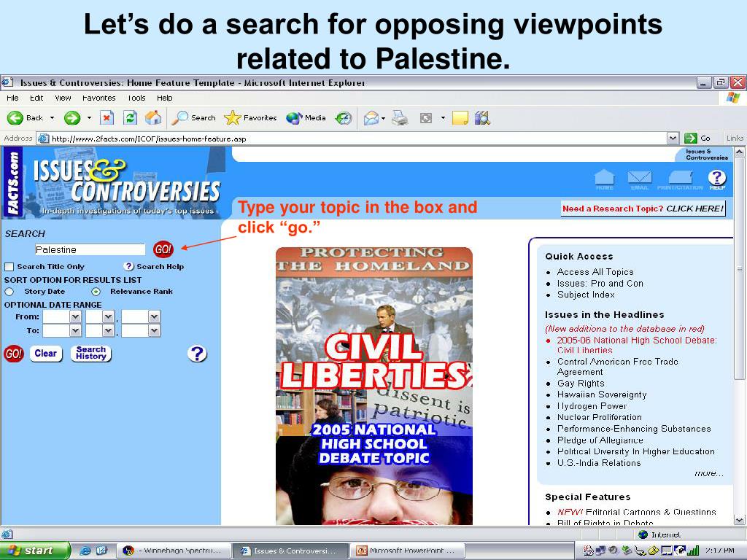This screenshot has height=560, width=747.
Task: Open the Mail envelope toolbar icon
Action: 371,117
